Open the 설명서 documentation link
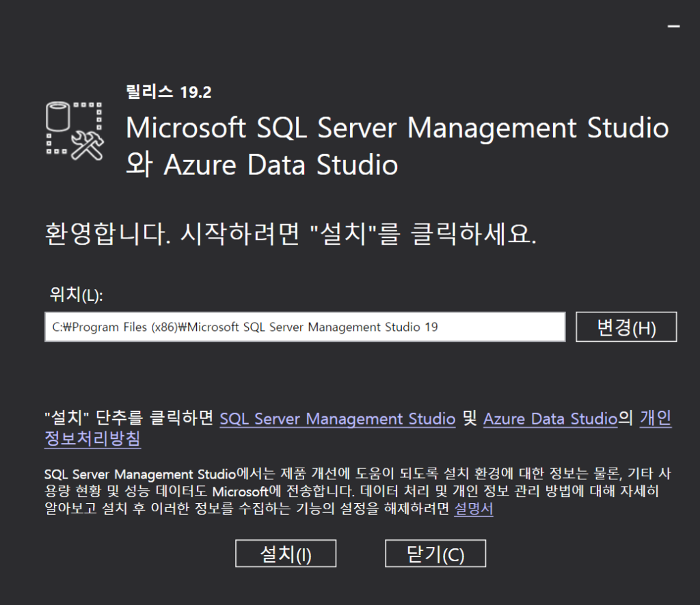The width and height of the screenshot is (700, 605). click(x=474, y=509)
